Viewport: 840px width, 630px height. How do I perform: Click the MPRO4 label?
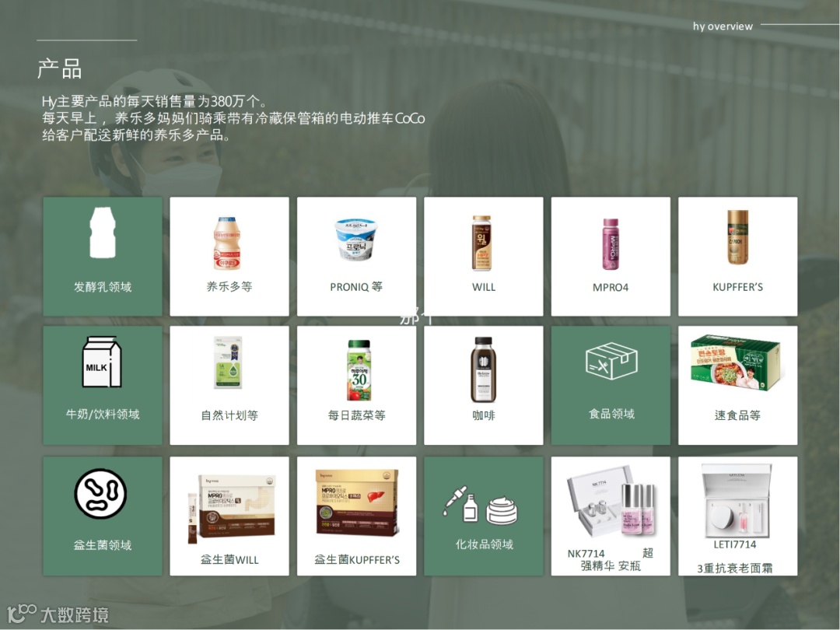pyautogui.click(x=611, y=287)
